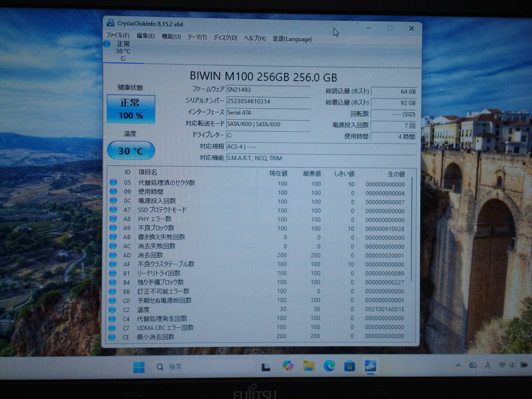The image size is (532, 399).
Task: Click the Serial ATA interface field
Action: [268, 113]
